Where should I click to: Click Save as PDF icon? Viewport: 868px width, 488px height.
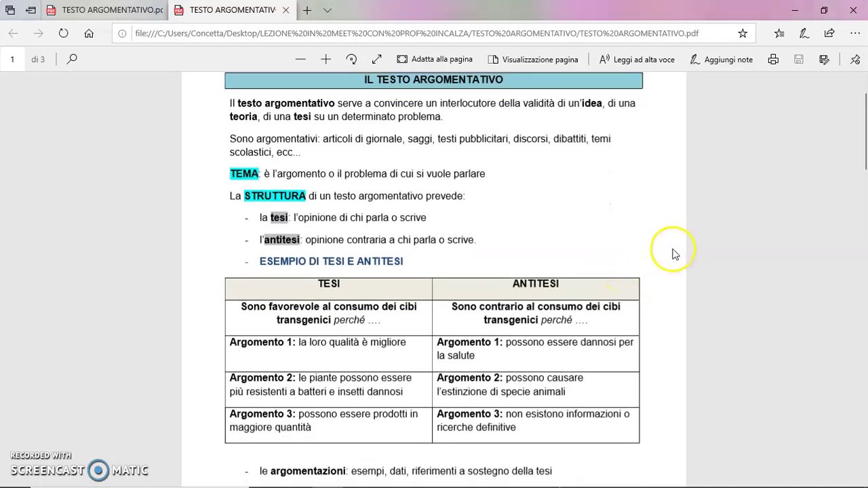coord(825,60)
